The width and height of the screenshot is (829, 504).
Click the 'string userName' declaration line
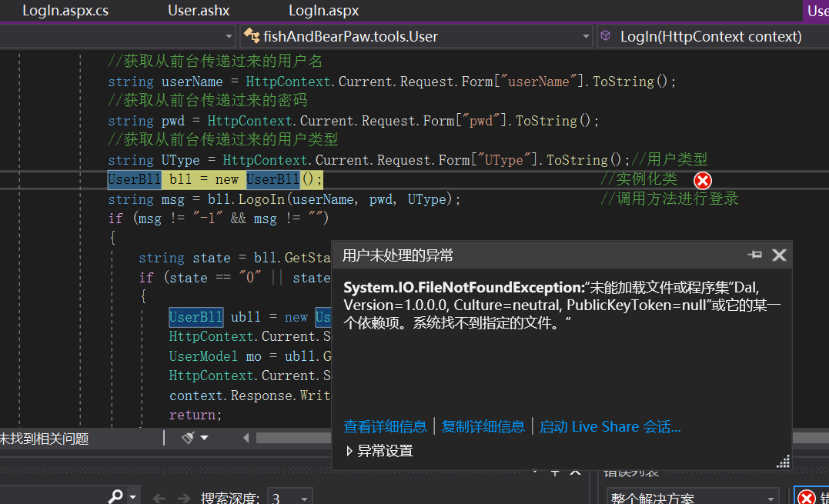pyautogui.click(x=392, y=82)
